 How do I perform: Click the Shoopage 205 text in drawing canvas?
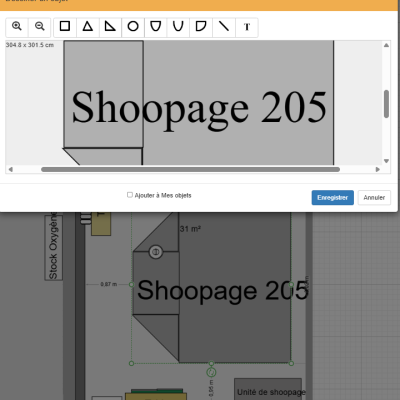pyautogui.click(x=199, y=108)
